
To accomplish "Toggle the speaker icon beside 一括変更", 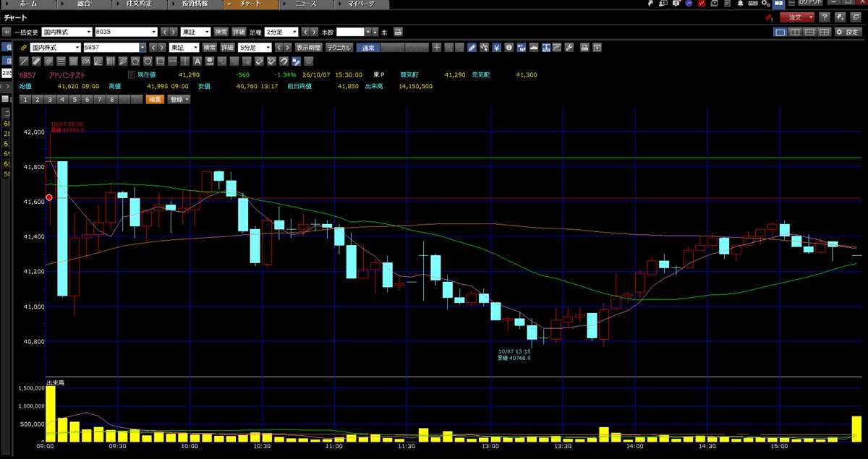I will click(7, 32).
